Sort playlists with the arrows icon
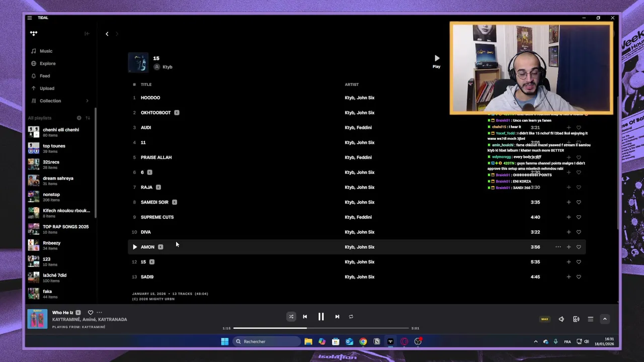Screen dimensions: 644x362 click(88, 118)
